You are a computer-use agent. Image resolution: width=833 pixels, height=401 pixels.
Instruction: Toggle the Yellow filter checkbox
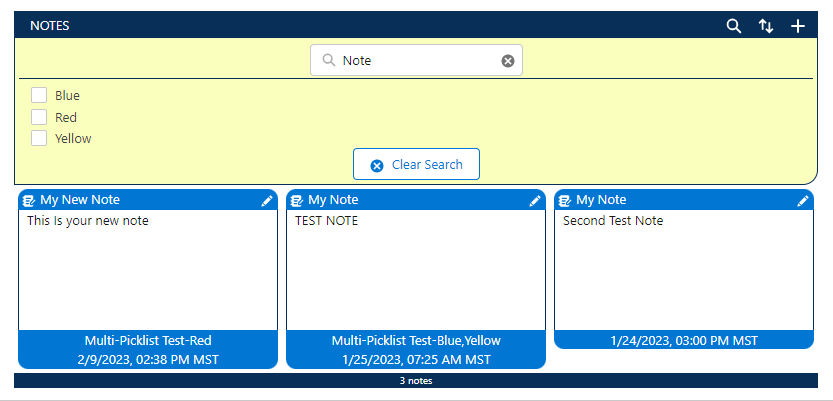pyautogui.click(x=39, y=138)
